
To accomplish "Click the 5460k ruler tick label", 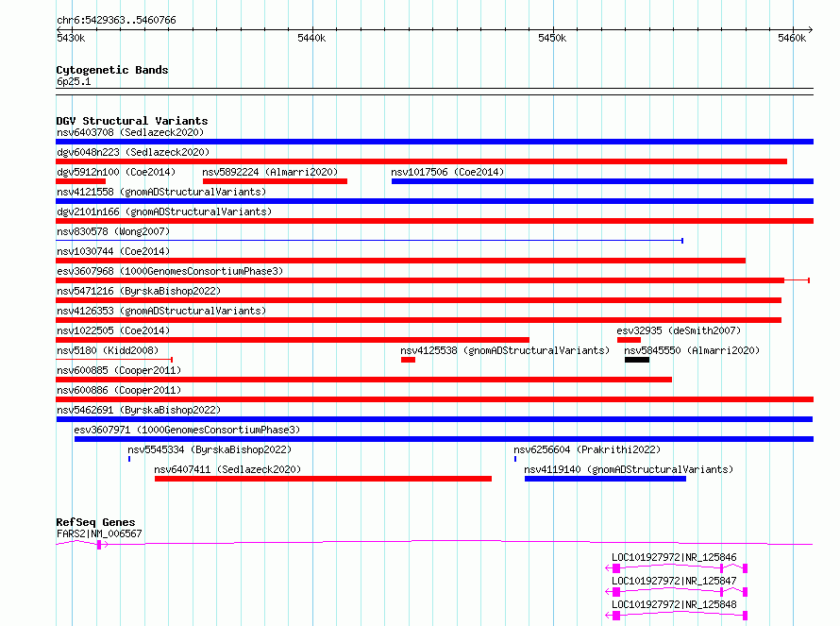I will [x=792, y=38].
